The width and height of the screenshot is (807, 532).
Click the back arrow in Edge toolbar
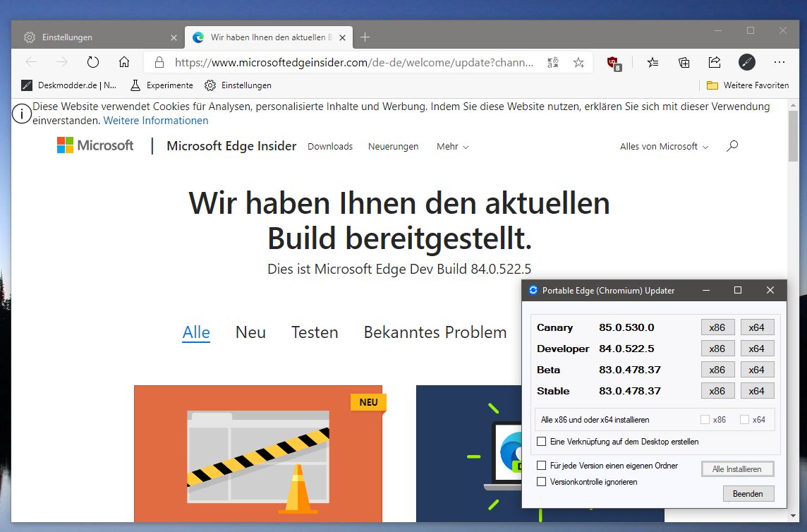point(31,62)
